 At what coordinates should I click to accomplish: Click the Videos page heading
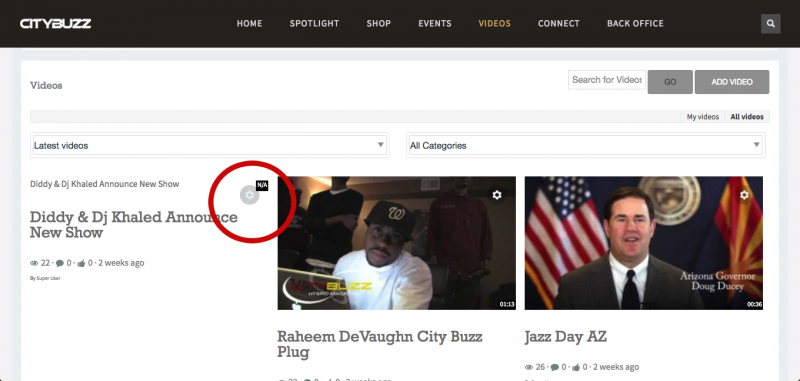[x=46, y=86]
